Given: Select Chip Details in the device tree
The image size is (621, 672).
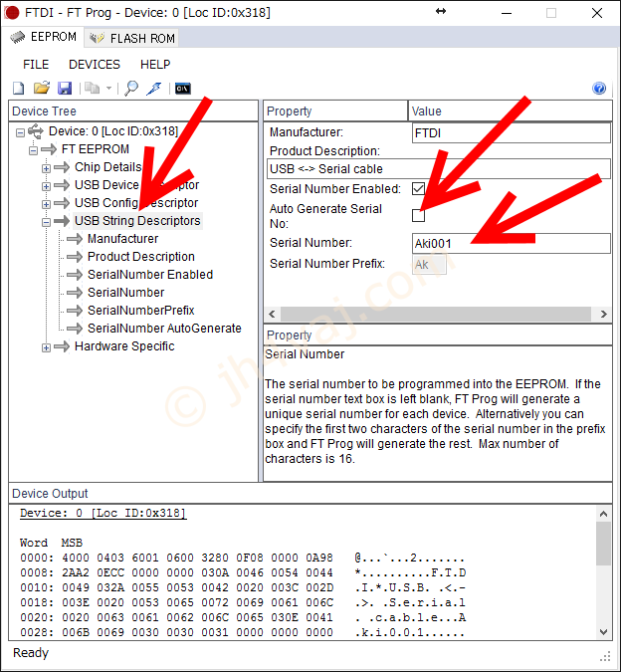Looking at the screenshot, I should click(107, 167).
